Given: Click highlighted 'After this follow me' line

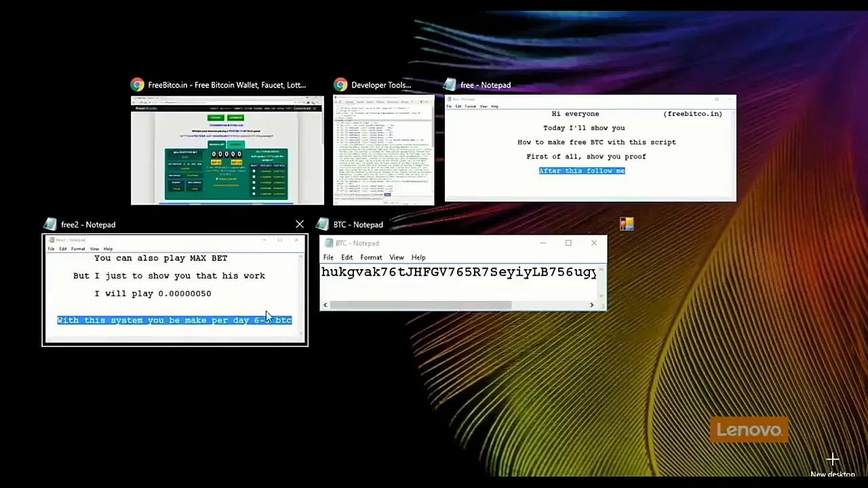Looking at the screenshot, I should [x=582, y=171].
